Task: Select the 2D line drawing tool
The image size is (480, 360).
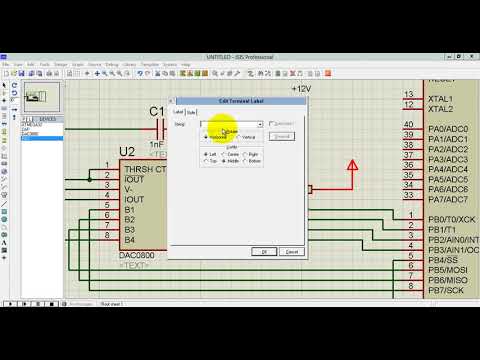Action: pos(4,204)
